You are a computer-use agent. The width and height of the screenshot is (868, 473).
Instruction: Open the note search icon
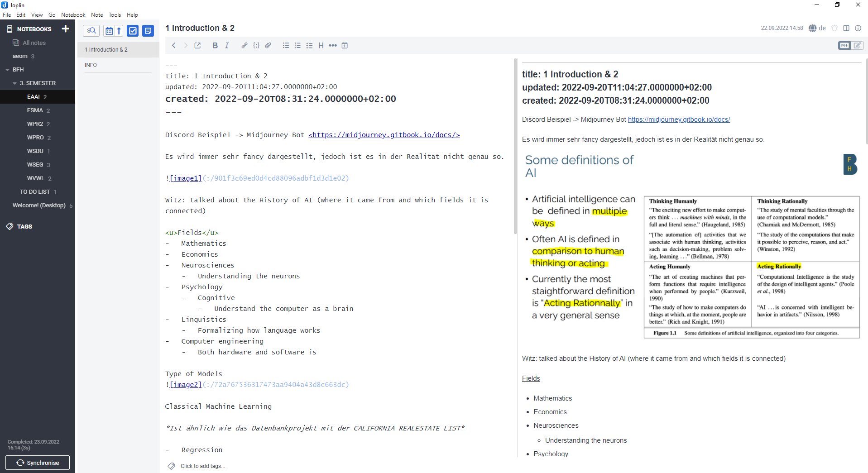[91, 31]
